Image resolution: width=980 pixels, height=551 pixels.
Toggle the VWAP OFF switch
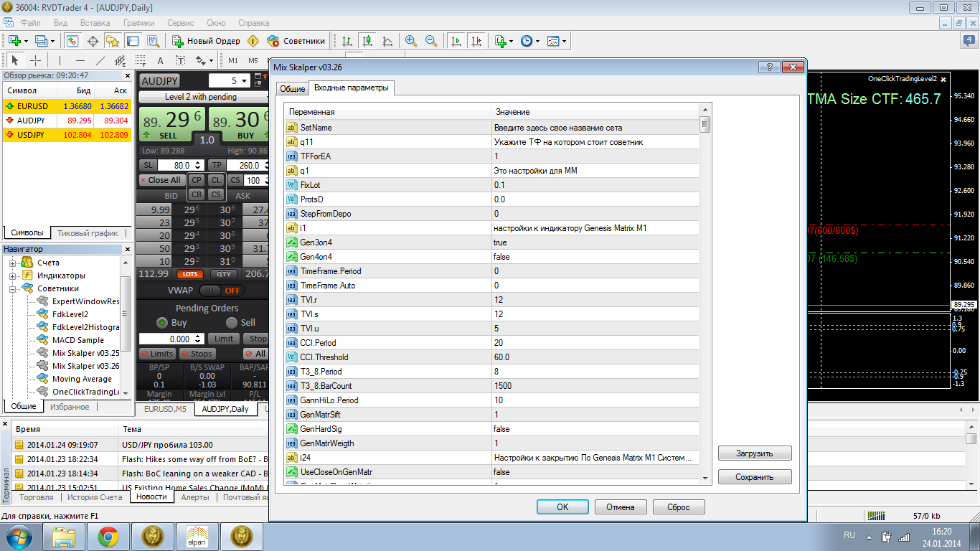(x=221, y=291)
